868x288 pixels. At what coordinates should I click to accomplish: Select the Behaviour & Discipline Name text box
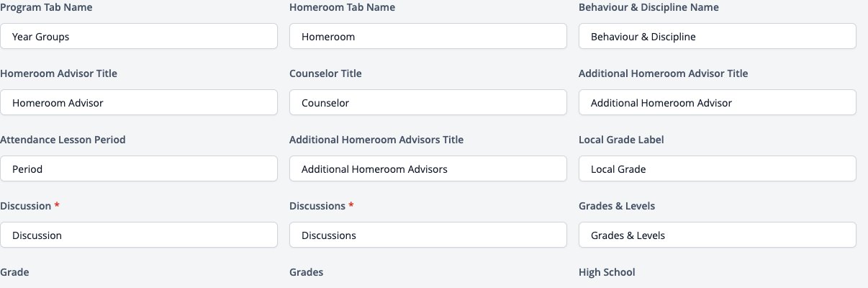point(718,37)
